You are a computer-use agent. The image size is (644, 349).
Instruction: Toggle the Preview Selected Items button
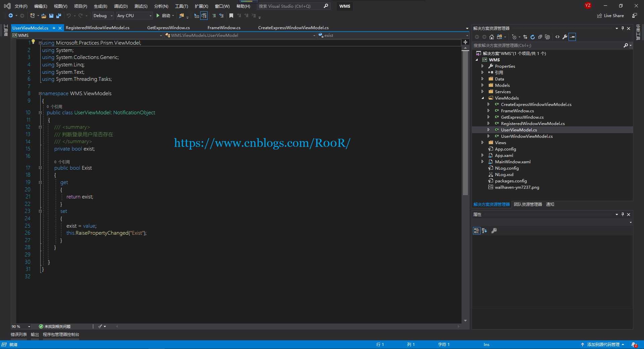click(572, 37)
